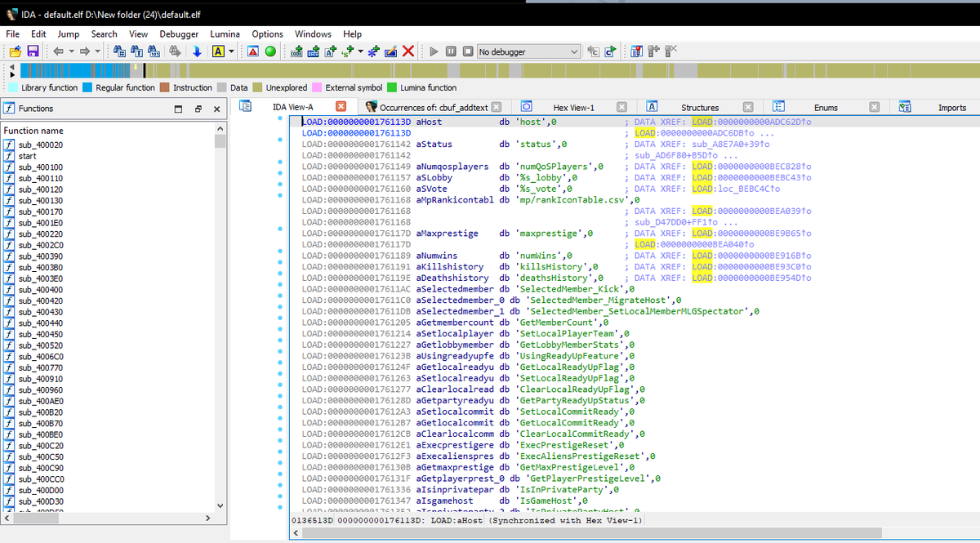Click the pencil edit toolbar icon
Image resolution: width=980 pixels, height=543 pixels.
coord(391,51)
